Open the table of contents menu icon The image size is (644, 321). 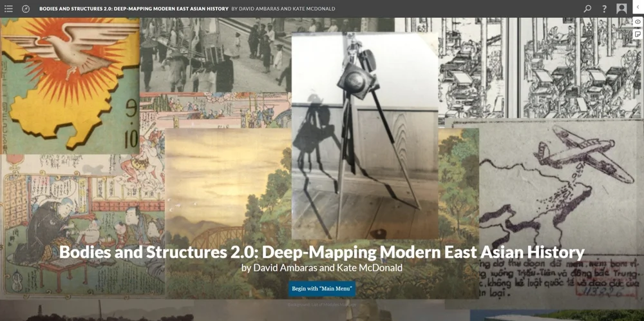point(8,8)
